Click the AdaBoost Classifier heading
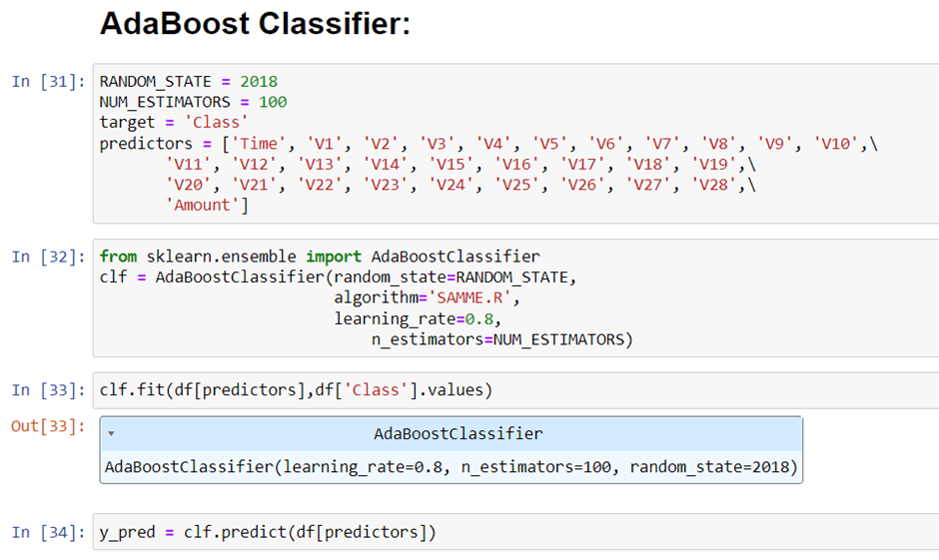Image resolution: width=939 pixels, height=560 pixels. [255, 24]
